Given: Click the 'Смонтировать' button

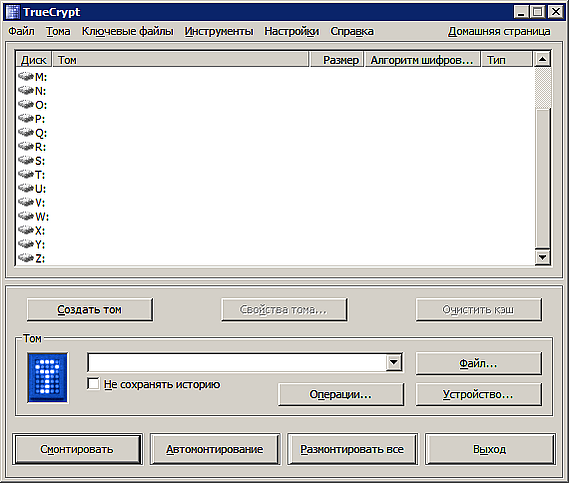Looking at the screenshot, I should click(x=77, y=449).
